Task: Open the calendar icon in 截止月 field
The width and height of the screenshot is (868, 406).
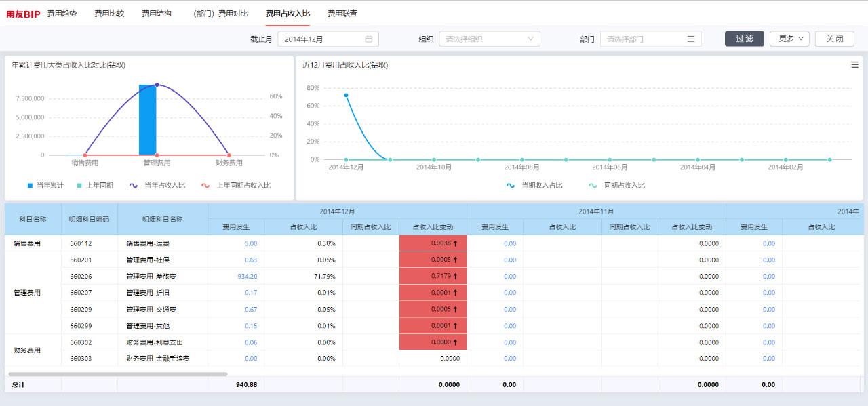Action: (369, 39)
